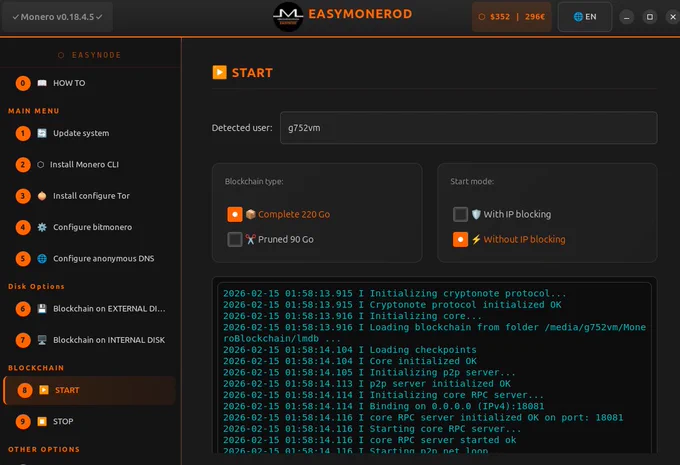This screenshot has height=465, width=680.
Task: Enable With IP blocking start mode
Action: 460,214
